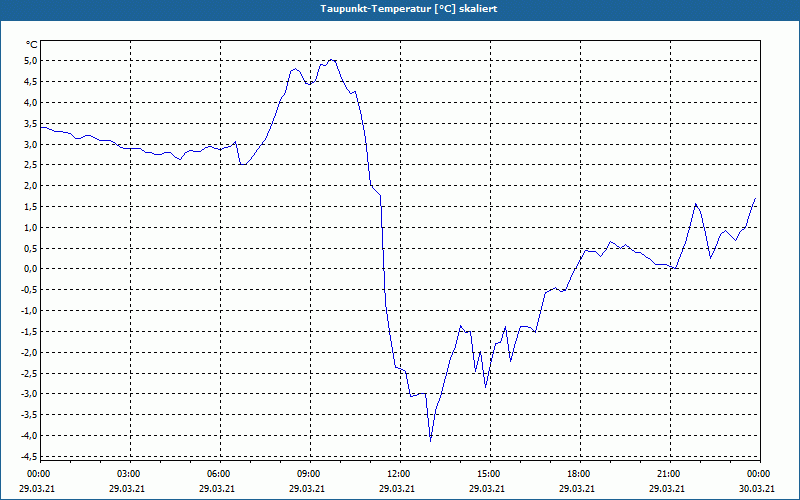Viewport: 800px width, 500px height.
Task: Click the curve's minimum near -4,0 °C
Action: (x=431, y=441)
